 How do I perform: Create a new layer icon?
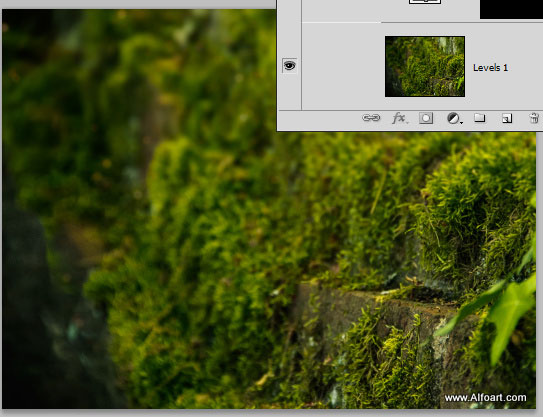pyautogui.click(x=507, y=118)
